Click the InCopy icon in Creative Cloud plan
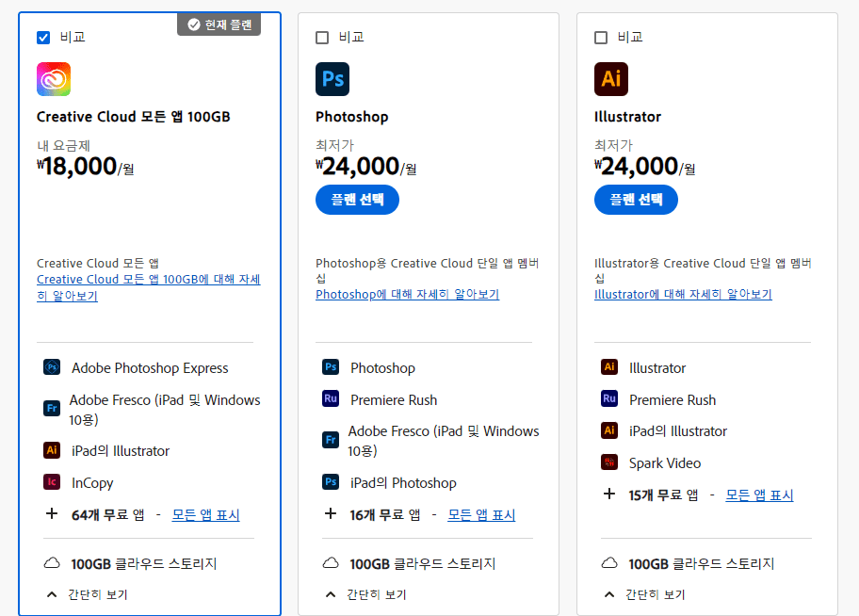This screenshot has height=616, width=859. pos(50,482)
